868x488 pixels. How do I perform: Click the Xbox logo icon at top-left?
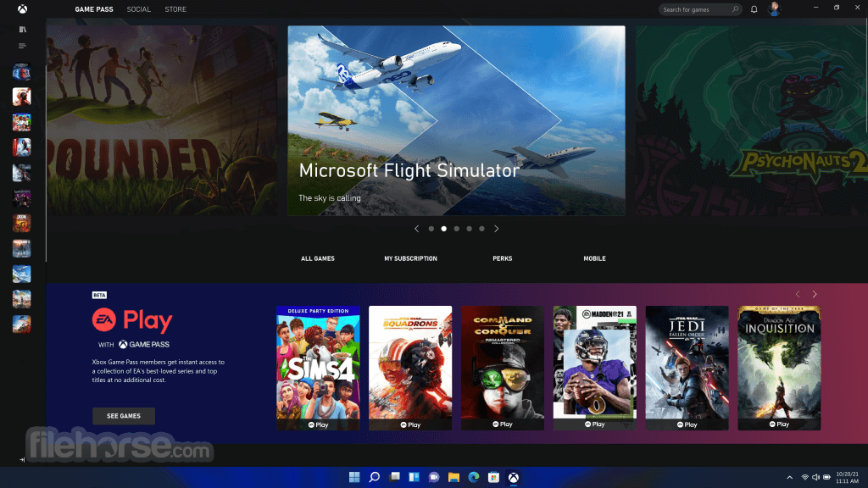pos(22,8)
